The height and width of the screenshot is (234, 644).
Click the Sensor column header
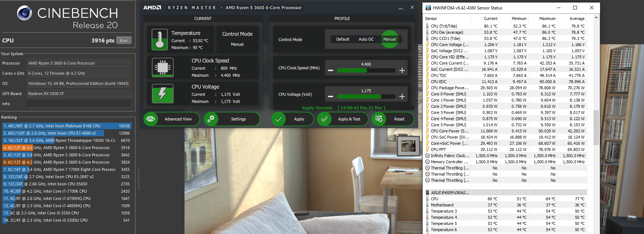tap(447, 19)
